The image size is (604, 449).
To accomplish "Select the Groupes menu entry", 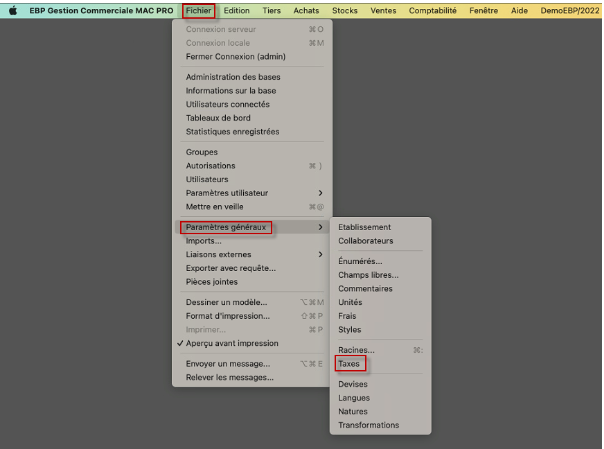I will click(x=252, y=152).
